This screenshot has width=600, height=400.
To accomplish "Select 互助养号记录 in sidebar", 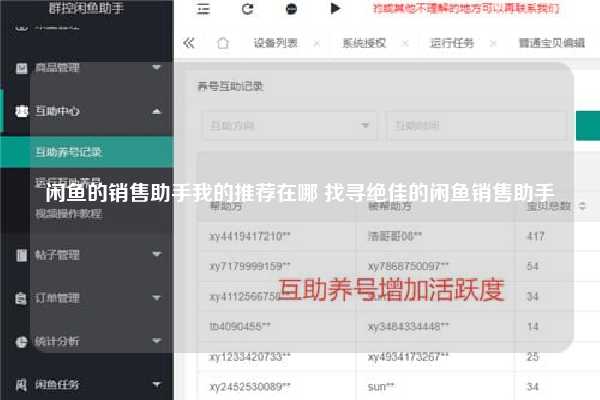I will pos(87,152).
